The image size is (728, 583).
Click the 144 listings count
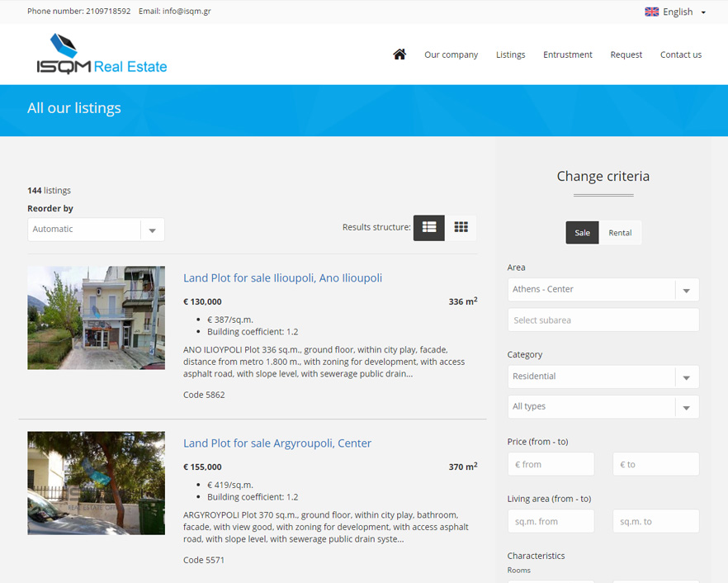(50, 191)
